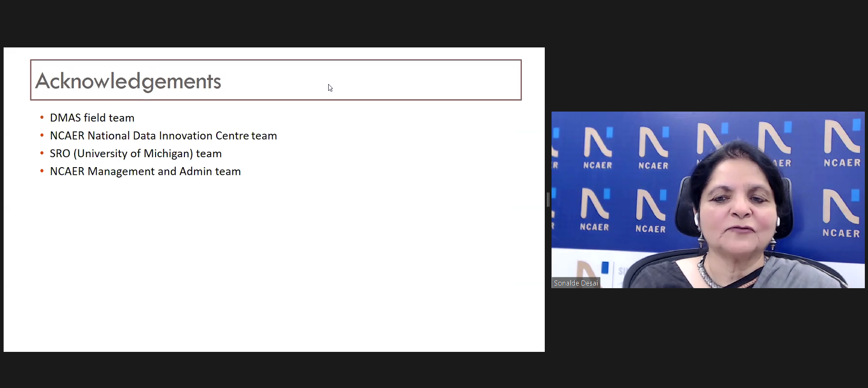Click the bullet dot before SRO line

(x=42, y=154)
